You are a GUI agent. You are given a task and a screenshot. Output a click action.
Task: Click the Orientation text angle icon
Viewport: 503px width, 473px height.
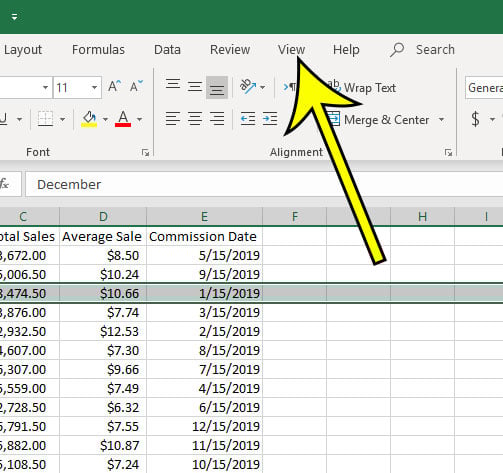point(247,87)
